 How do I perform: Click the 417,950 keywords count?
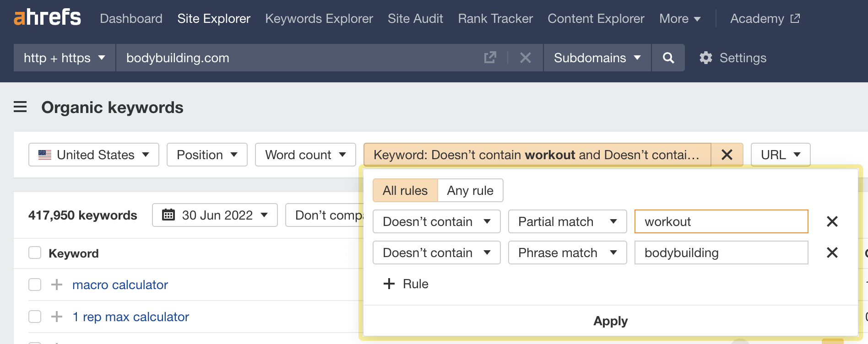[x=82, y=215]
